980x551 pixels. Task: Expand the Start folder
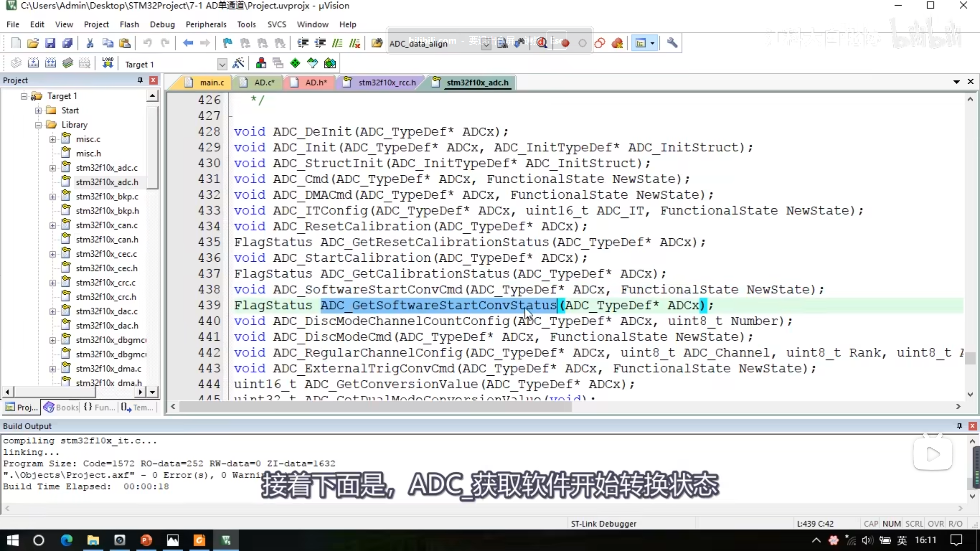click(38, 111)
